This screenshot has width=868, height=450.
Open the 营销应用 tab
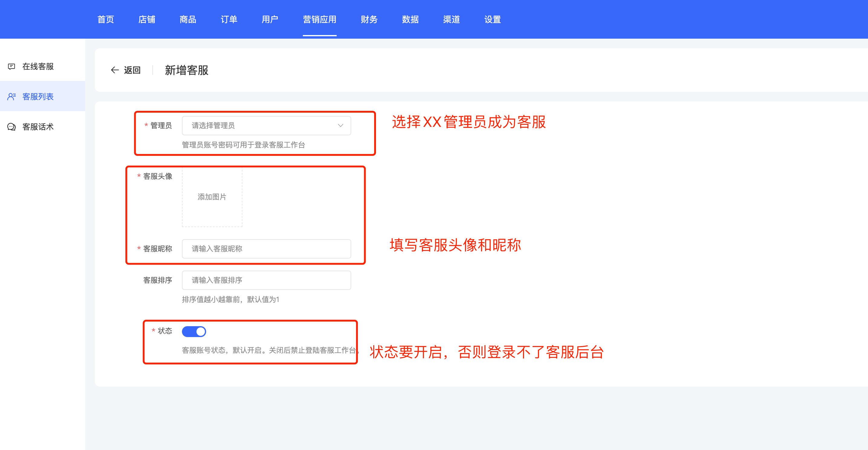point(319,20)
